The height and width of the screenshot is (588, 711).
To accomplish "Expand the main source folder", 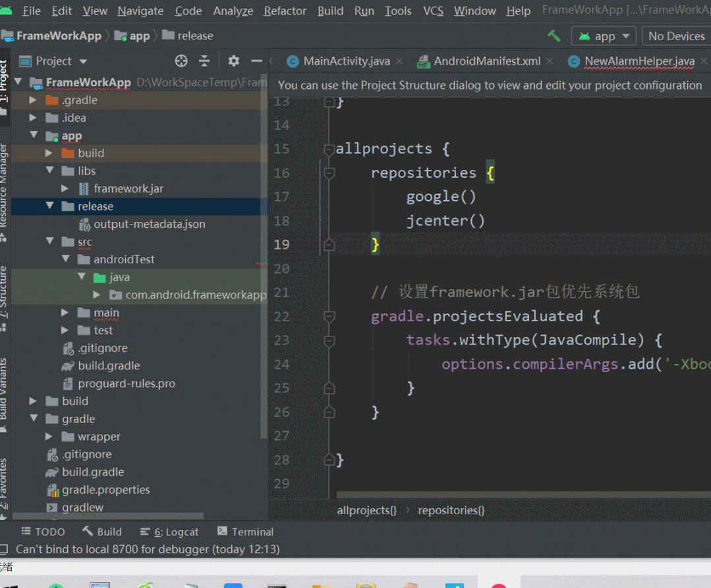I will (x=65, y=313).
